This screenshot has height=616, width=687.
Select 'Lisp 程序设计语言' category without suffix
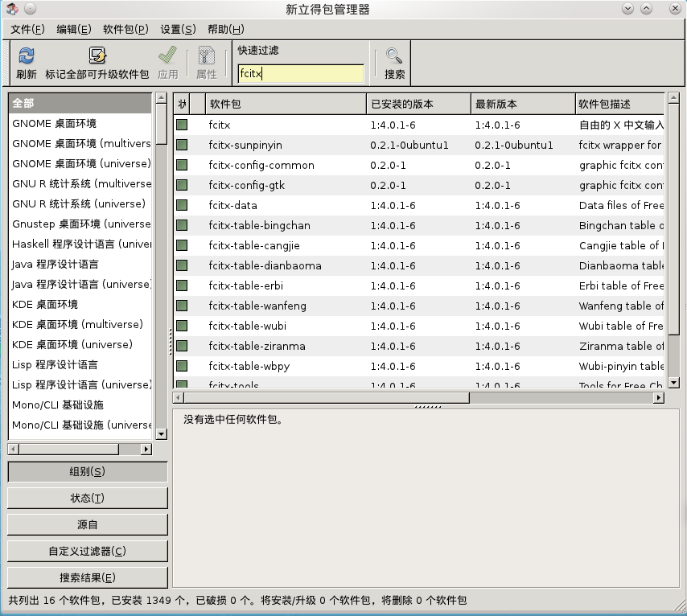pos(80,364)
